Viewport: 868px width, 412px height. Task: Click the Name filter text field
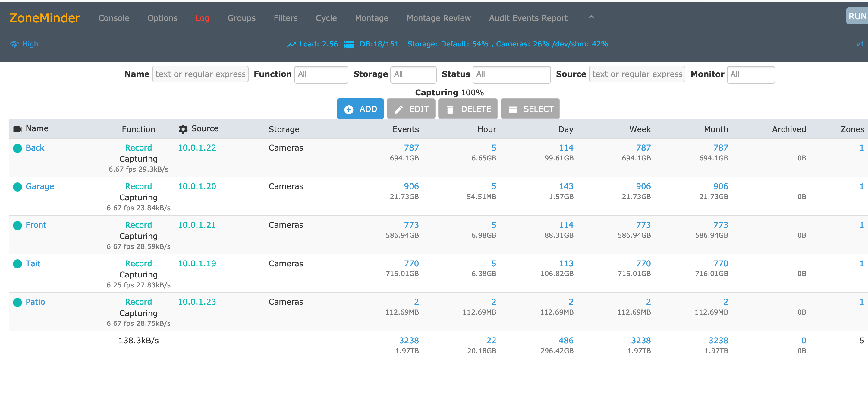(200, 74)
